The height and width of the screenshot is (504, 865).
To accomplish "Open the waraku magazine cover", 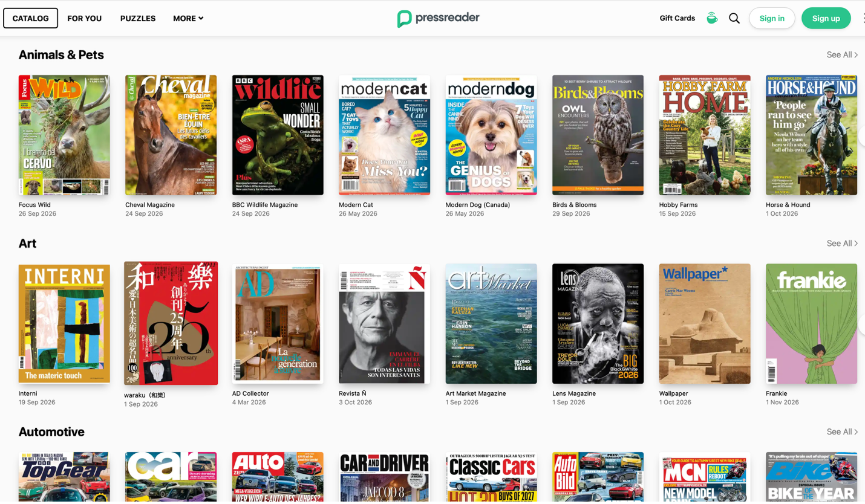I will tap(171, 323).
